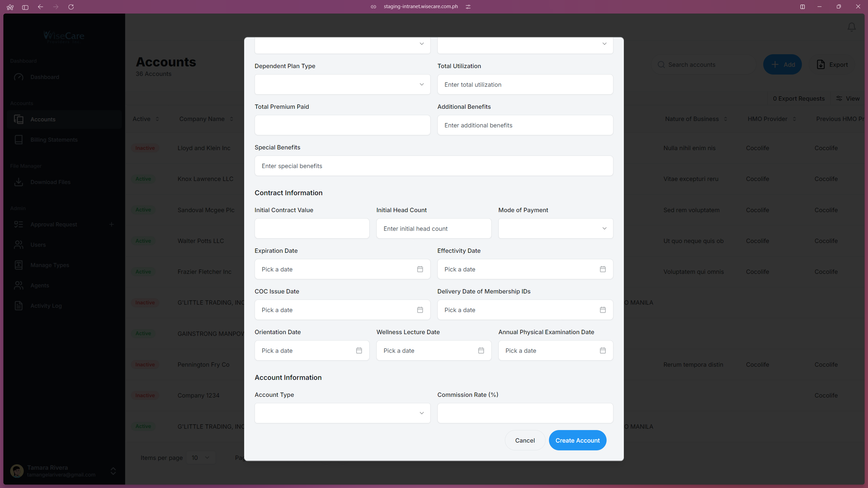Select the Activity Log icon

click(19, 306)
